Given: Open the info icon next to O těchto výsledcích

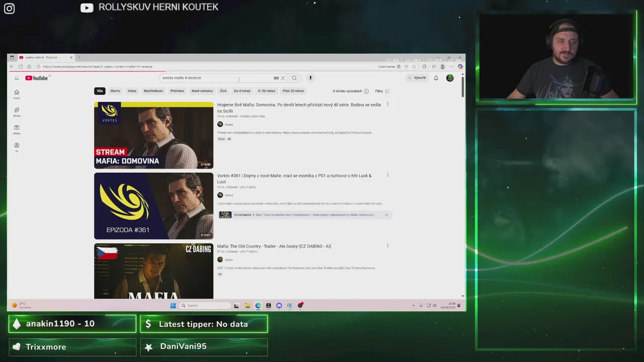Looking at the screenshot, I should (x=366, y=91).
